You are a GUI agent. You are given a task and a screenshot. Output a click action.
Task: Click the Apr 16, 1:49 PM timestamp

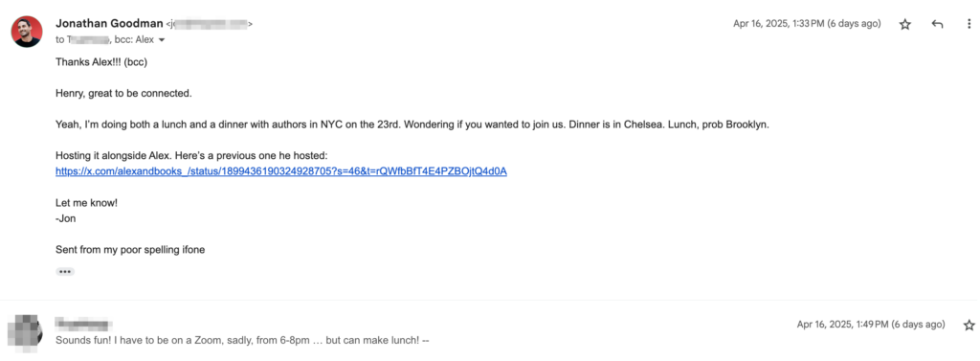point(871,324)
